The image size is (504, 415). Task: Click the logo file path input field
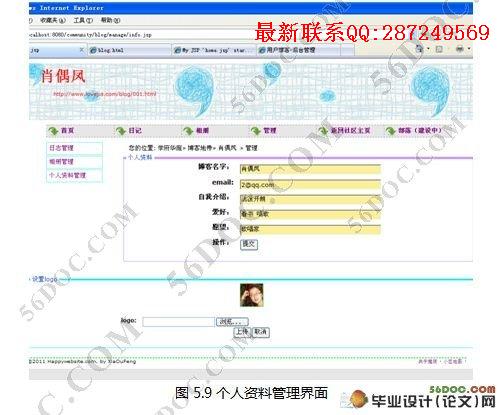coord(179,322)
